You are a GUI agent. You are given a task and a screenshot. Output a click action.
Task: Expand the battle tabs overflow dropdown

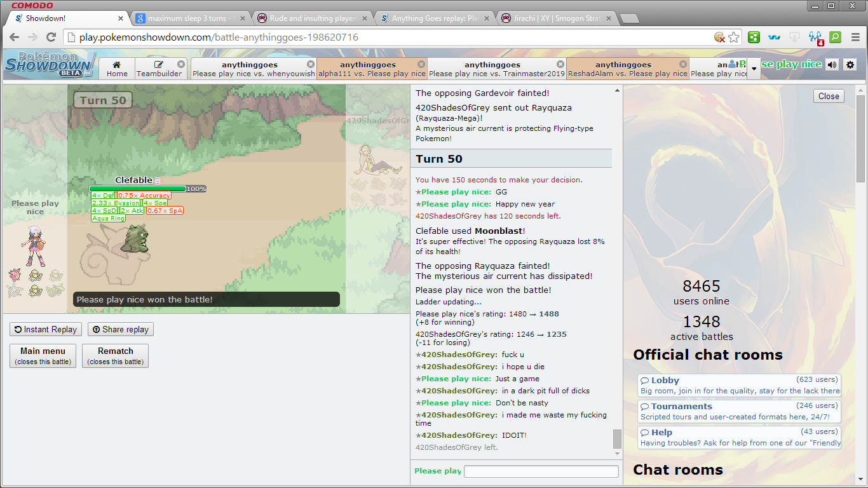pyautogui.click(x=754, y=69)
